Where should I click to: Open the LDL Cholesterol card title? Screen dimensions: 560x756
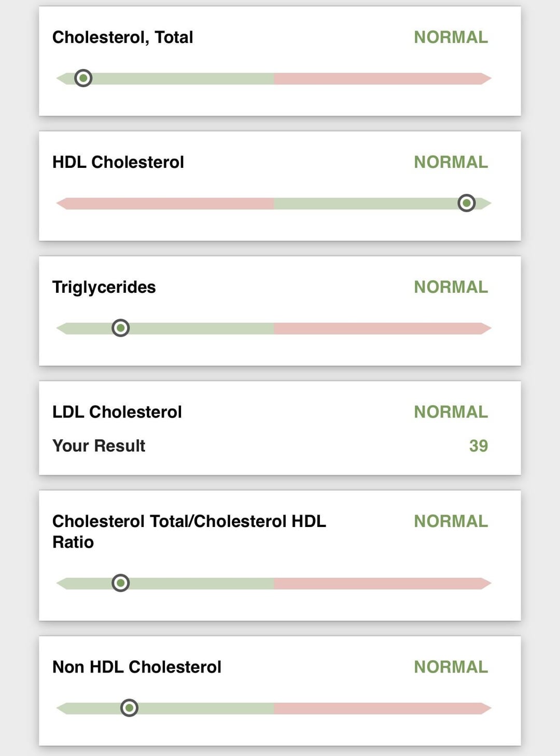click(117, 412)
